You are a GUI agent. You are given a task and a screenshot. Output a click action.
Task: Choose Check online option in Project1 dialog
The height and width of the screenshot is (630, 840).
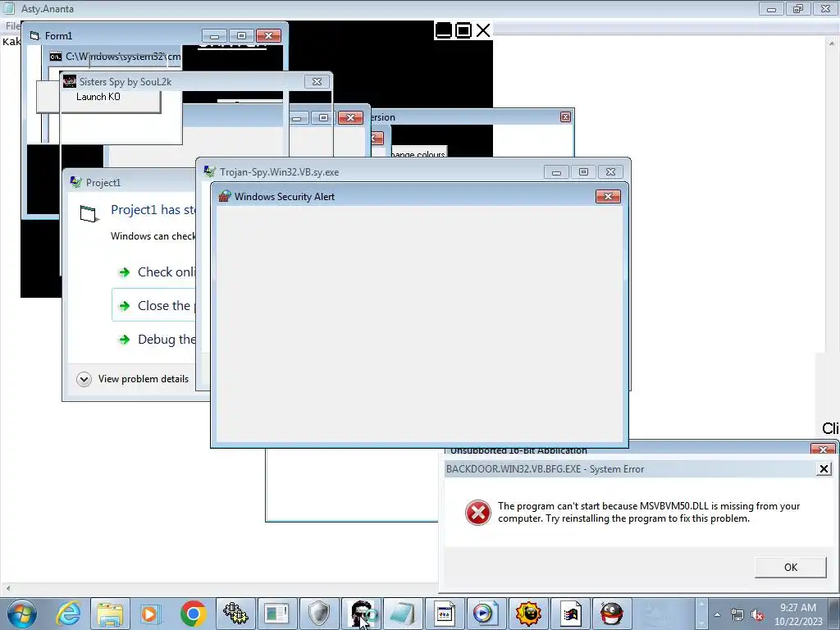click(x=154, y=272)
